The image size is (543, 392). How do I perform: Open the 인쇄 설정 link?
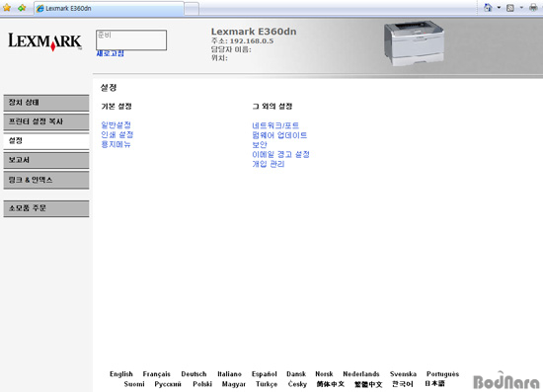117,134
